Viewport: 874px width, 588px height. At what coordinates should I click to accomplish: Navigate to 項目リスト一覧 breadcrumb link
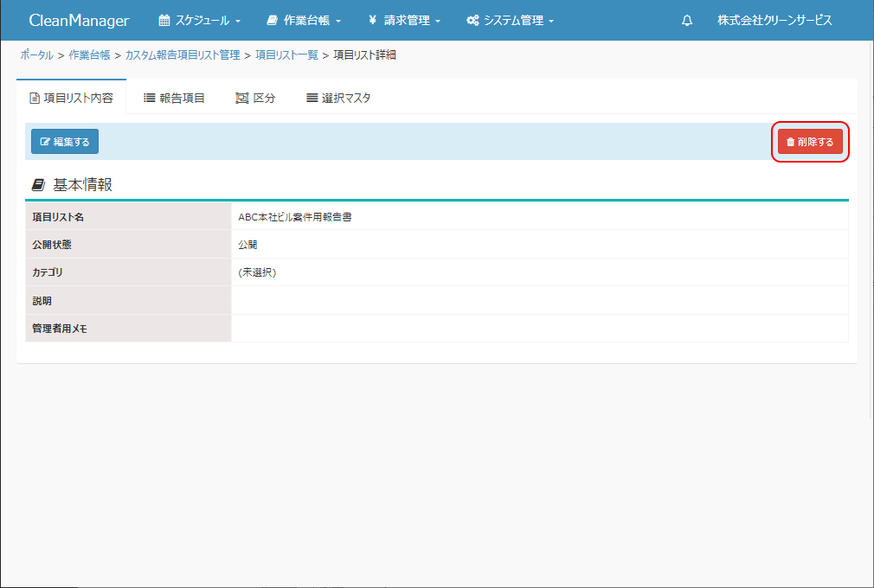click(x=286, y=55)
